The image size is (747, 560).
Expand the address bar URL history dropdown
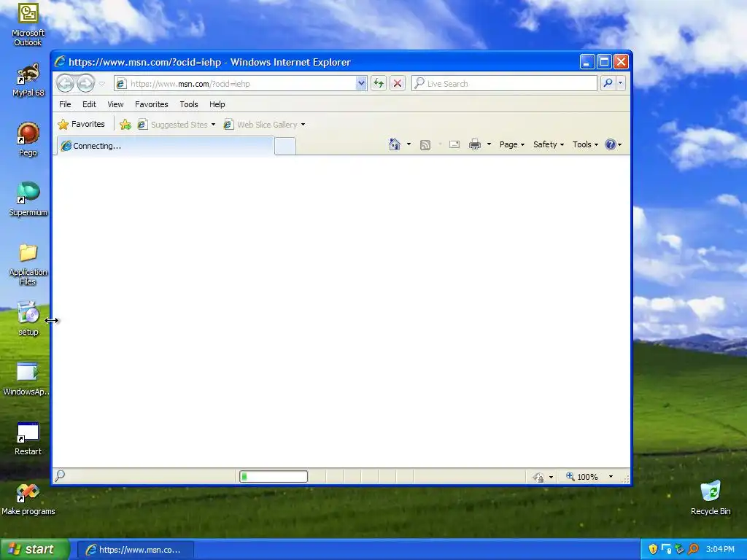click(x=361, y=84)
